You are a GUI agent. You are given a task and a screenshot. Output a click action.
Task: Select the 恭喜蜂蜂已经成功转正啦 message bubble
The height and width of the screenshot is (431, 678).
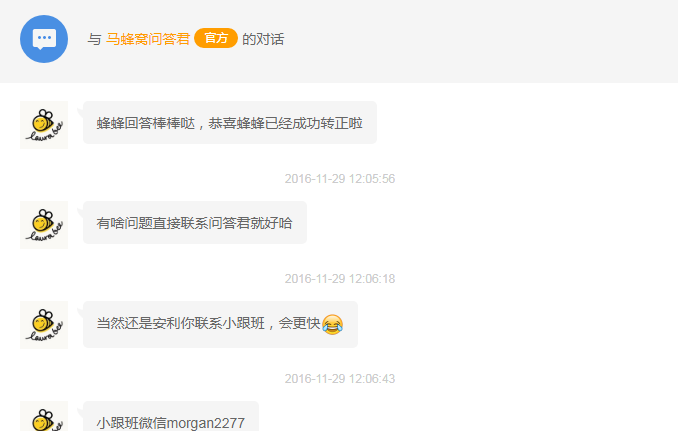230,122
